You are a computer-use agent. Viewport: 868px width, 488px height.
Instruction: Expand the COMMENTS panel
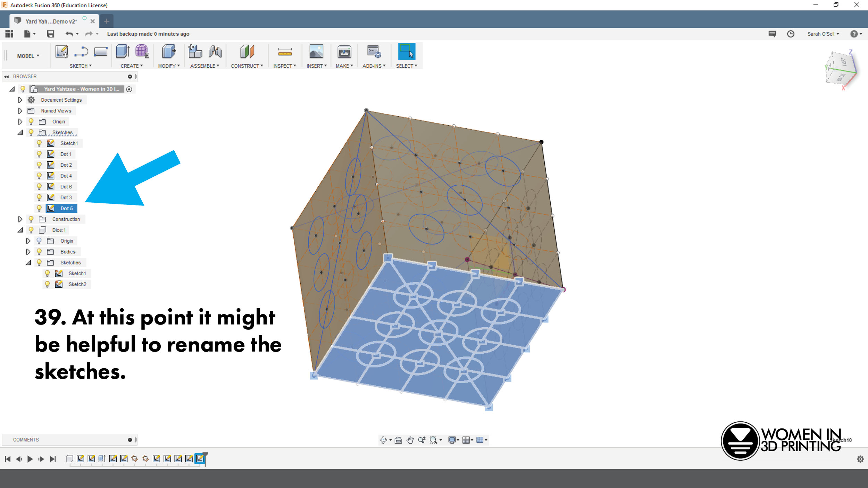pyautogui.click(x=130, y=440)
